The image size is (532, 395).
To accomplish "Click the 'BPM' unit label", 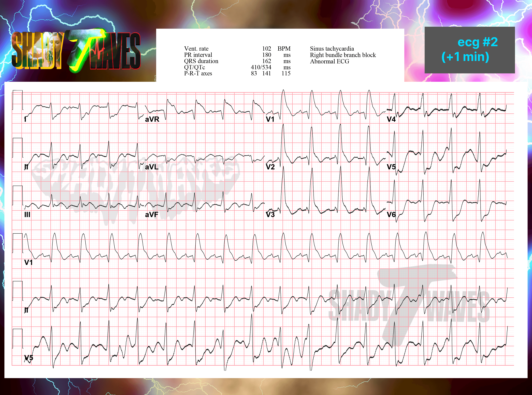I will [x=284, y=48].
